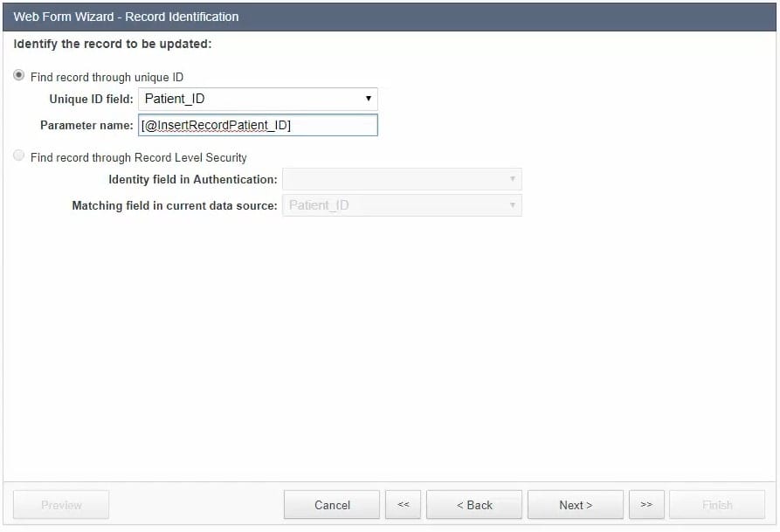Go to previous step with Back
This screenshot has height=532, width=780.
(474, 505)
